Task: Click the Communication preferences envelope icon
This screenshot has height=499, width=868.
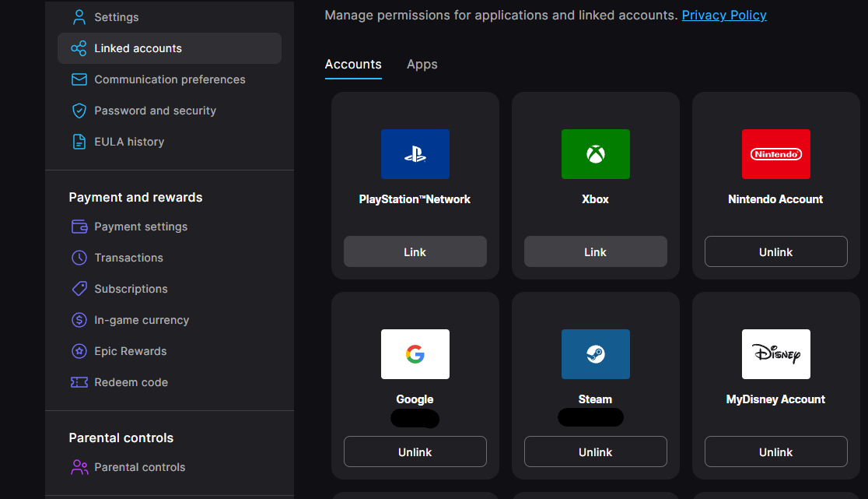Action: pos(79,79)
